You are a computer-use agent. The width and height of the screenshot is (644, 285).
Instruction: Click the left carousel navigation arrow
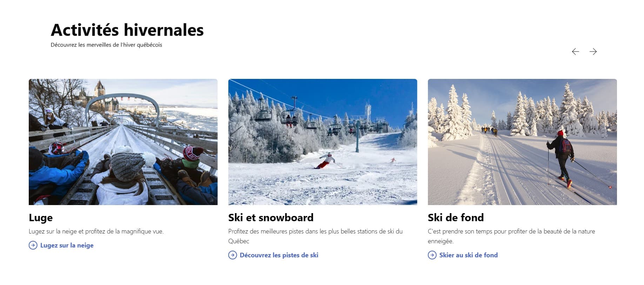(x=575, y=52)
